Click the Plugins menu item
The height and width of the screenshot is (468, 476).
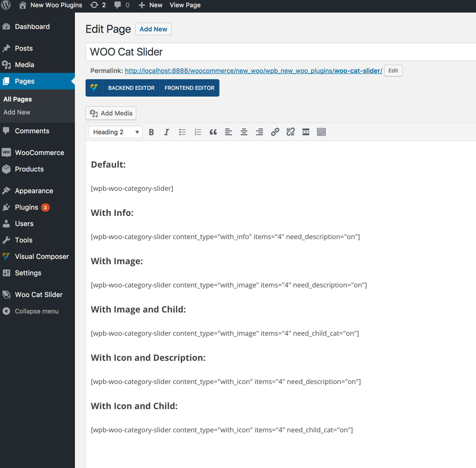pyautogui.click(x=27, y=207)
